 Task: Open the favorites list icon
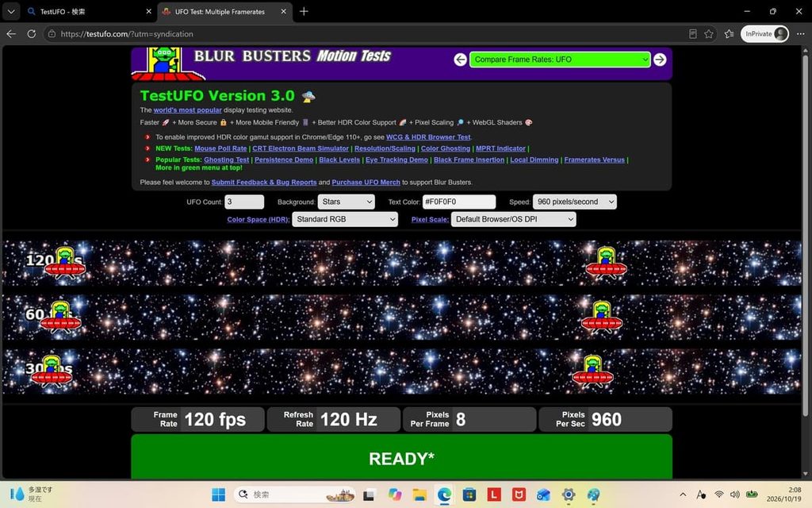coord(730,33)
